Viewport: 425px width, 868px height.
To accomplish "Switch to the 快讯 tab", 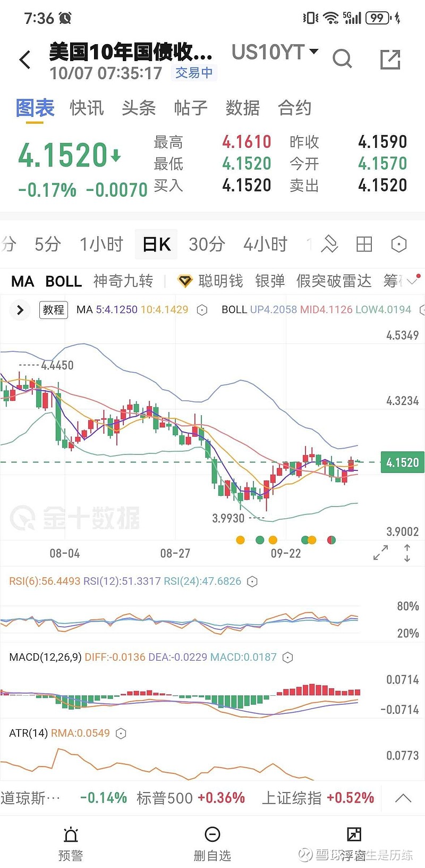I will pyautogui.click(x=87, y=108).
